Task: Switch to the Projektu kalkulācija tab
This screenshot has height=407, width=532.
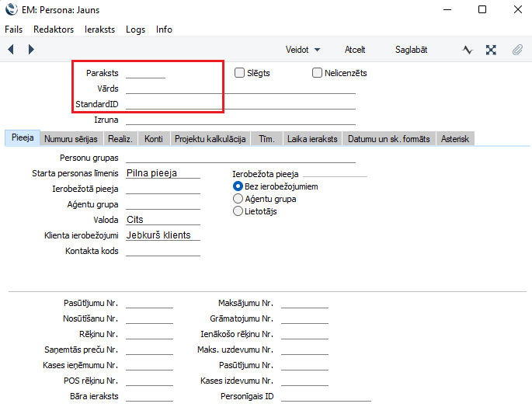Action: [x=210, y=139]
